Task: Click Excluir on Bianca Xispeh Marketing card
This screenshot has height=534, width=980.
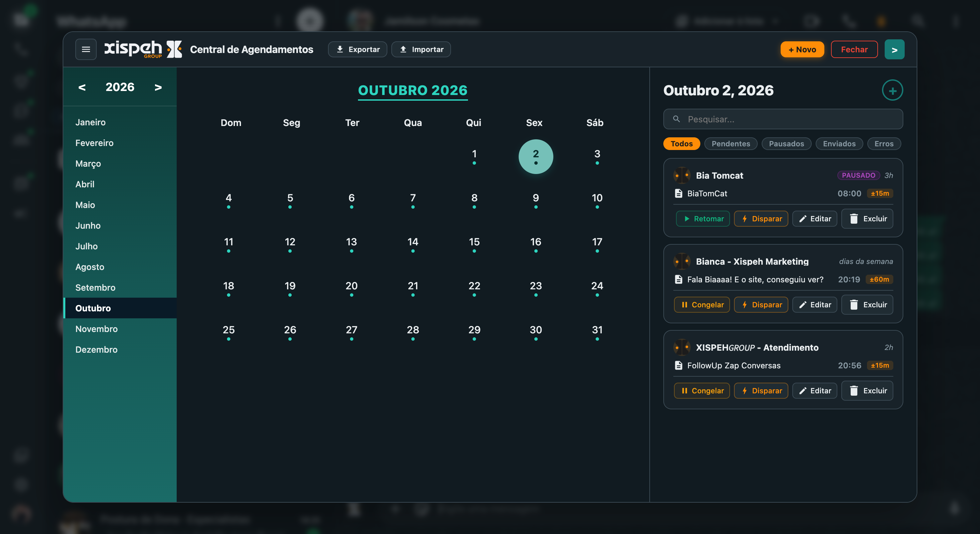Action: tap(867, 305)
